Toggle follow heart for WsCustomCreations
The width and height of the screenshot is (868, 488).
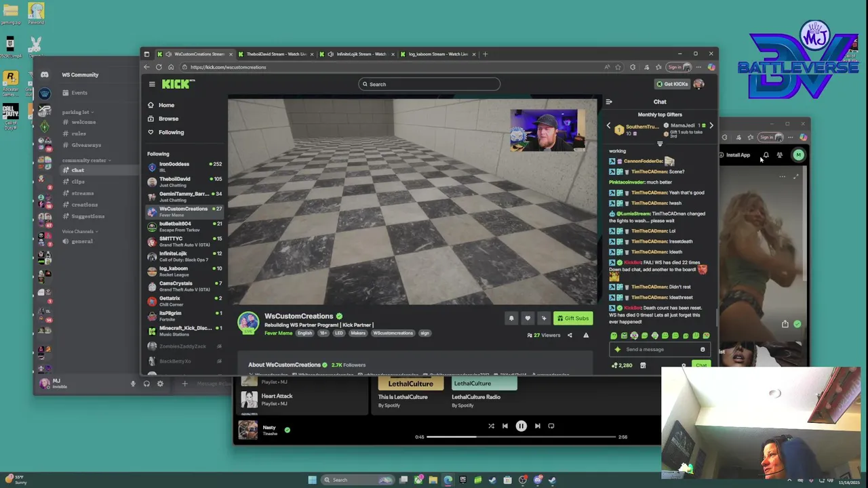528,318
